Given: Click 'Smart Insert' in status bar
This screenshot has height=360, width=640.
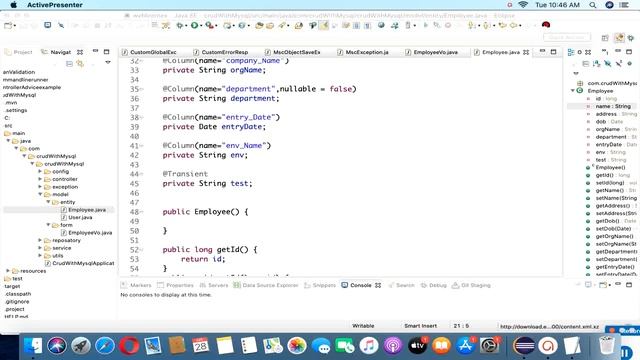Looking at the screenshot, I should pyautogui.click(x=420, y=326).
